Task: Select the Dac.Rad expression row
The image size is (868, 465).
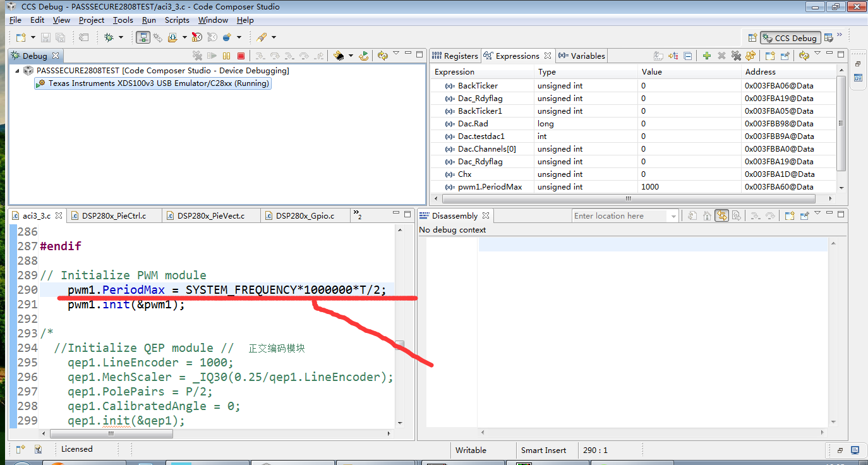Action: pyautogui.click(x=633, y=124)
